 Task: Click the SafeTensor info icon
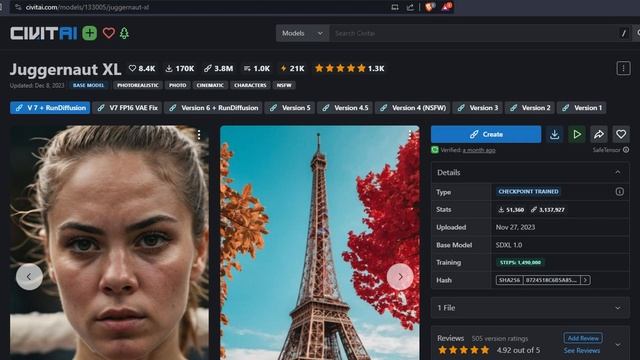(626, 150)
